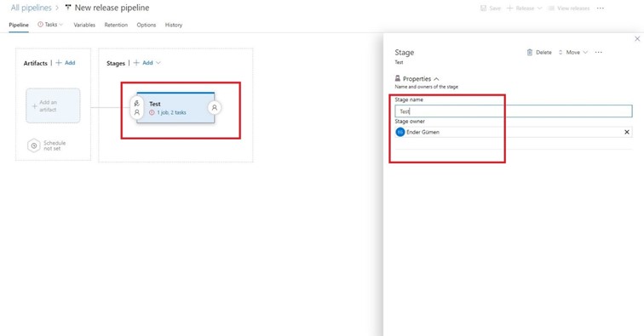Click the Delete trash icon in Stage panel
The height and width of the screenshot is (336, 644).
pyautogui.click(x=529, y=53)
